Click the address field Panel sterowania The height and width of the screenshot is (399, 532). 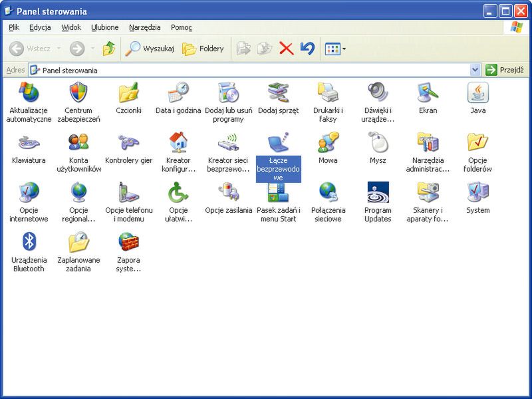coord(249,70)
